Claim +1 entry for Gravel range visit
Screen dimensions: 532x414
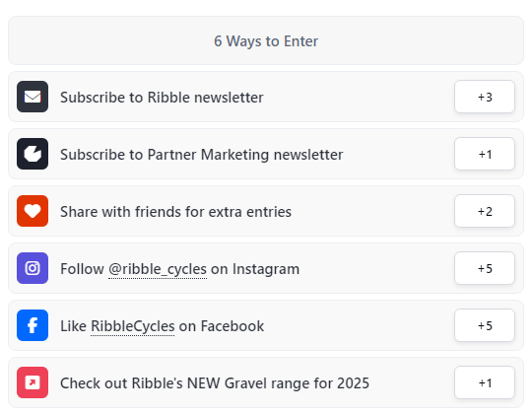[x=485, y=382]
